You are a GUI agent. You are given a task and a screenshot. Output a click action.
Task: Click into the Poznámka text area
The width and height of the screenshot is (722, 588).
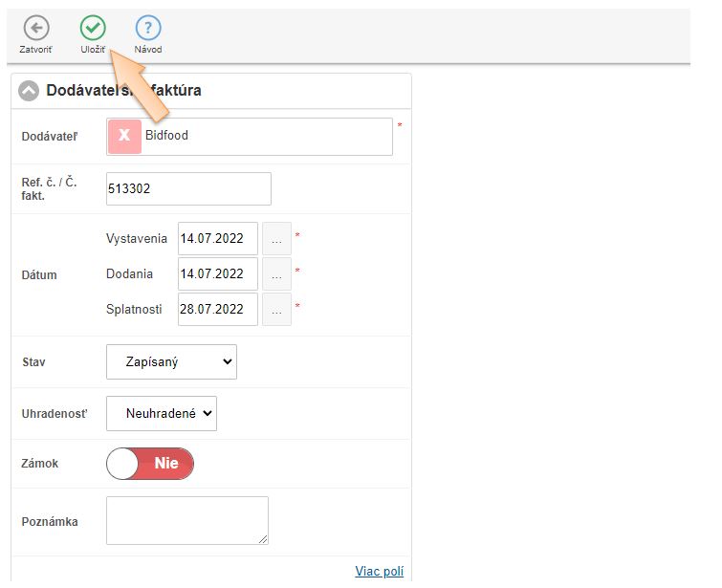[186, 520]
